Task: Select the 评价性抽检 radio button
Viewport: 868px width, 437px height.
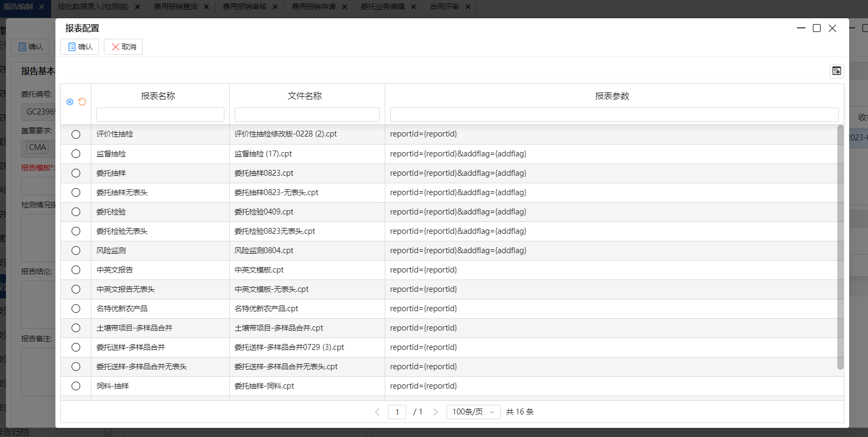Action: tap(76, 134)
